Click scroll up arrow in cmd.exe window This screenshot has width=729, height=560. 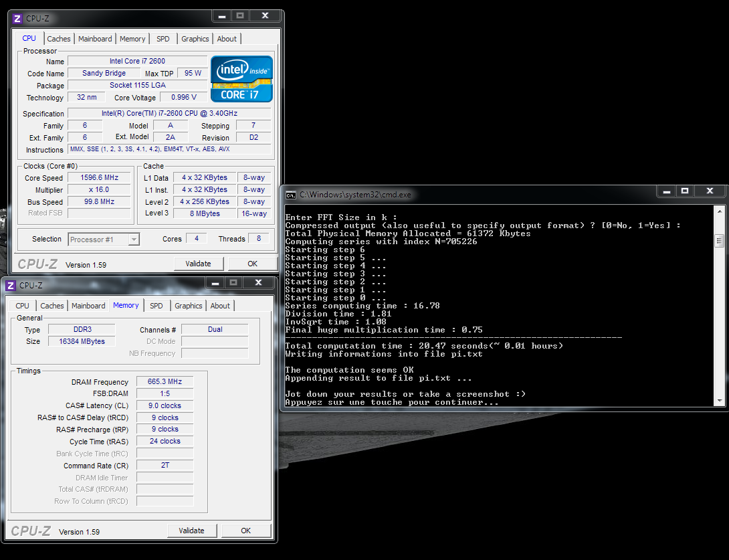pos(719,211)
